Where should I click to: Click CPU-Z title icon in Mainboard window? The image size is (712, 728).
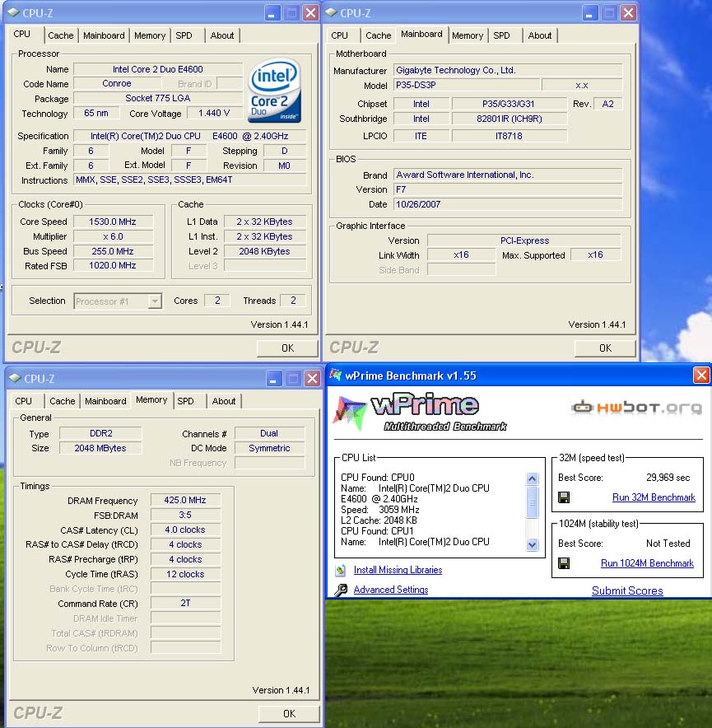click(x=331, y=12)
